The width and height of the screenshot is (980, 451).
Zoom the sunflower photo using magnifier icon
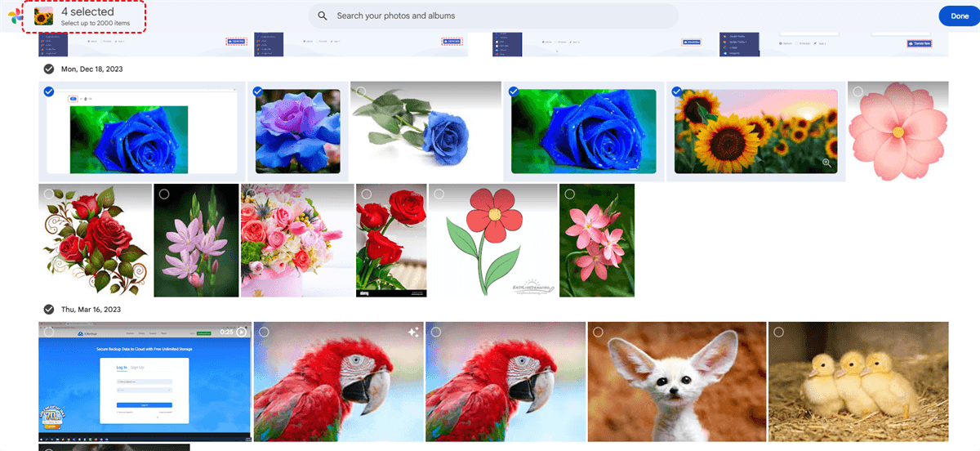coord(826,163)
